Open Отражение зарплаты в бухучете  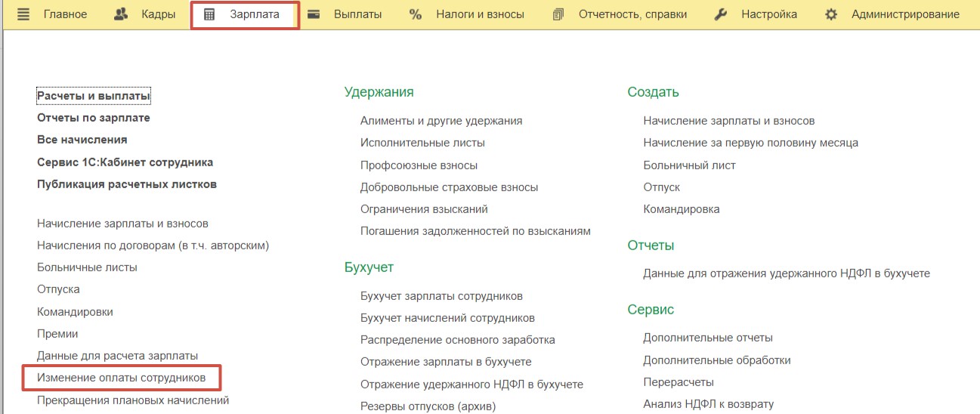(446, 362)
